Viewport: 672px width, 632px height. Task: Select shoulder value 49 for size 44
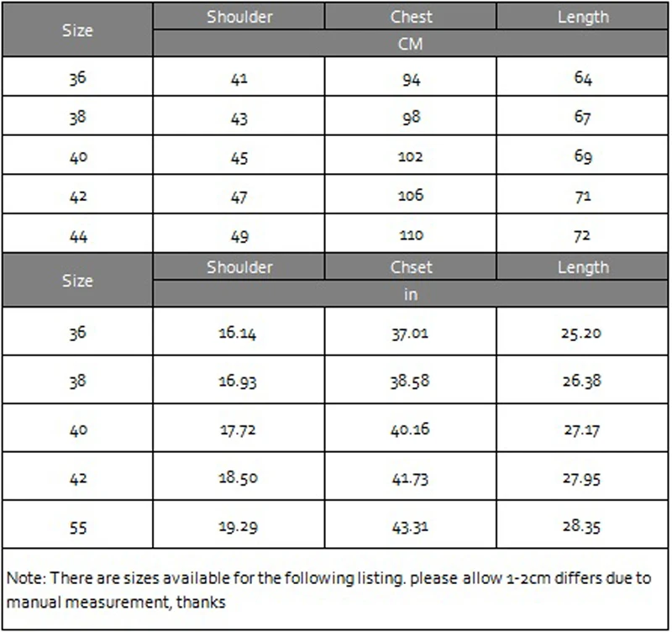(x=239, y=236)
